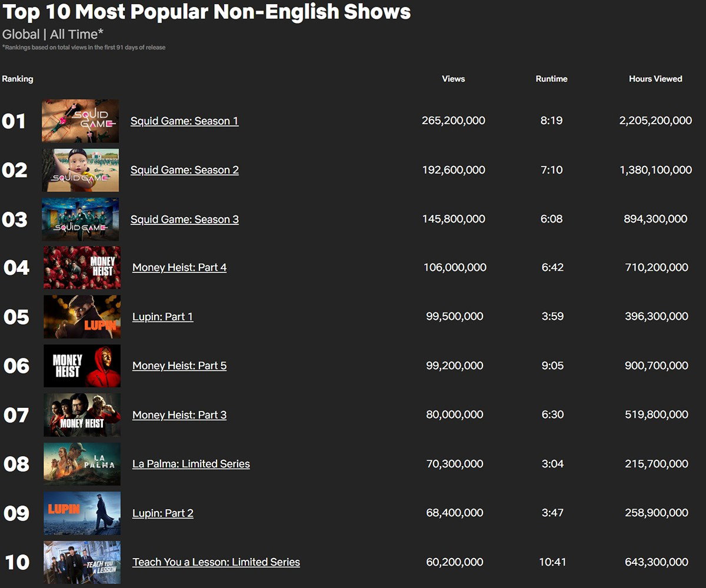Image resolution: width=706 pixels, height=588 pixels.
Task: Click hours viewed 519,800,000
Action: coord(657,415)
